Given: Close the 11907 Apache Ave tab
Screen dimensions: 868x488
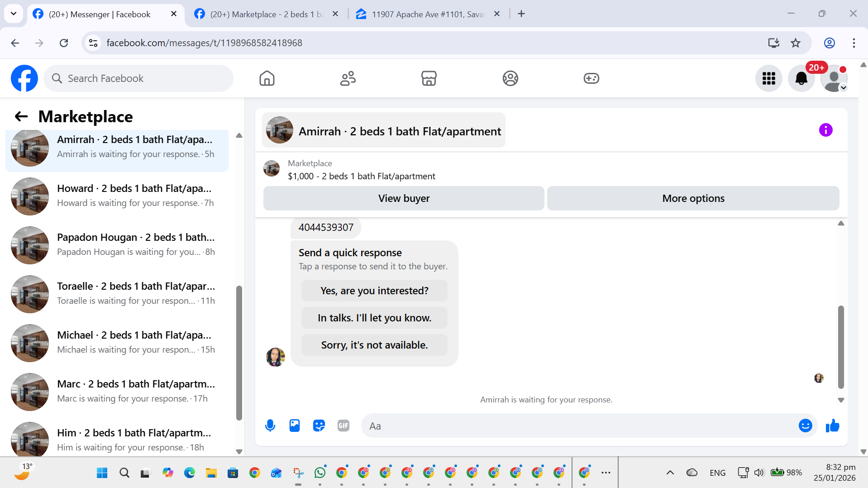Looking at the screenshot, I should pos(497,14).
